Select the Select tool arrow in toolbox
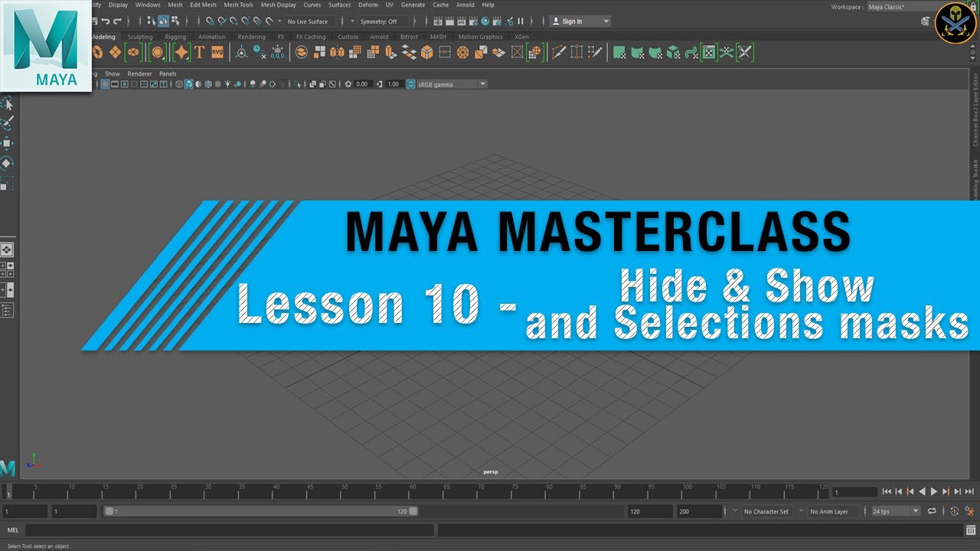The height and width of the screenshot is (551, 980). [6, 104]
